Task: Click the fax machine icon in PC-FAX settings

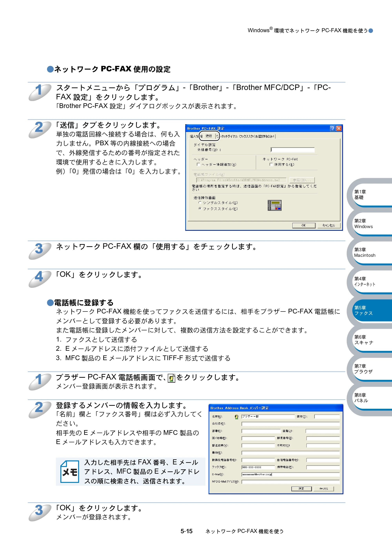Action: 274,205
